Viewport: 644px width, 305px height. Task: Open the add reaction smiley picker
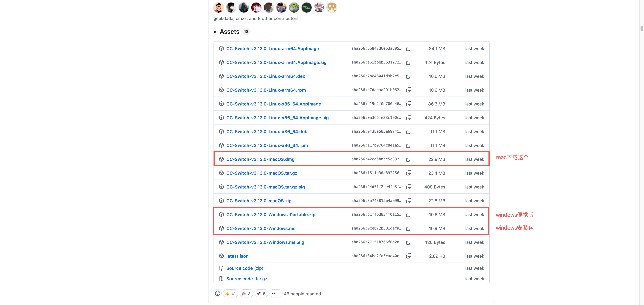217,294
